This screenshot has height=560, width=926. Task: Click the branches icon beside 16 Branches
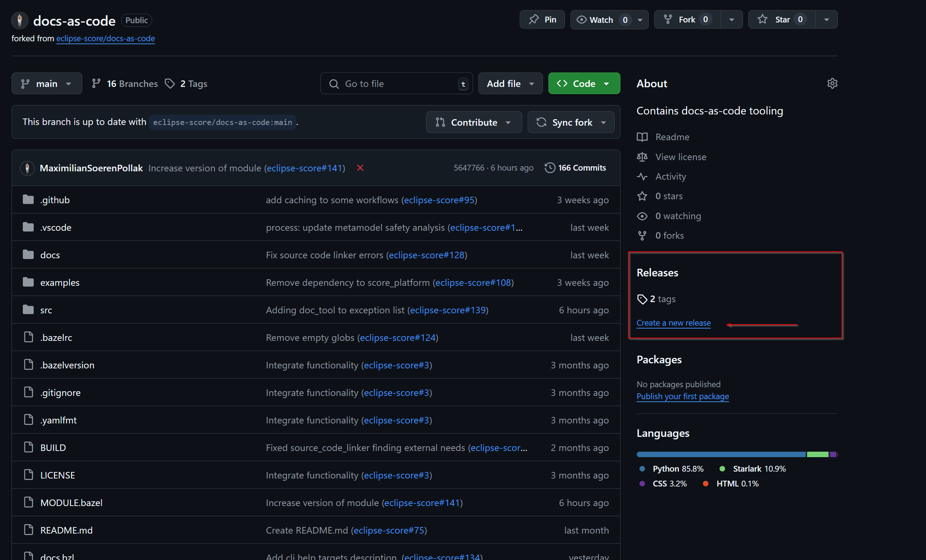click(96, 83)
